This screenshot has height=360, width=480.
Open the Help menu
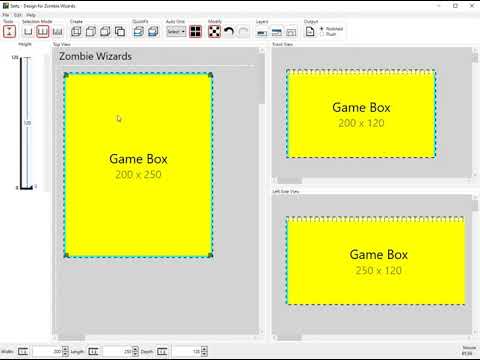(x=31, y=15)
